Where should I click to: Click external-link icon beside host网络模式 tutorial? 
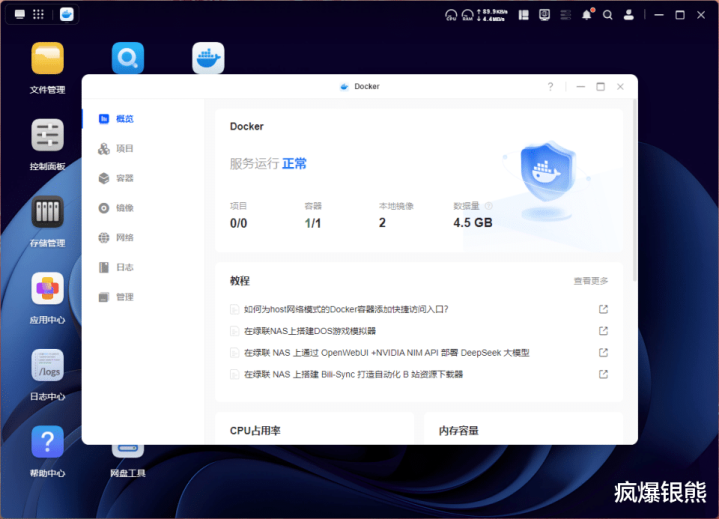tap(603, 309)
